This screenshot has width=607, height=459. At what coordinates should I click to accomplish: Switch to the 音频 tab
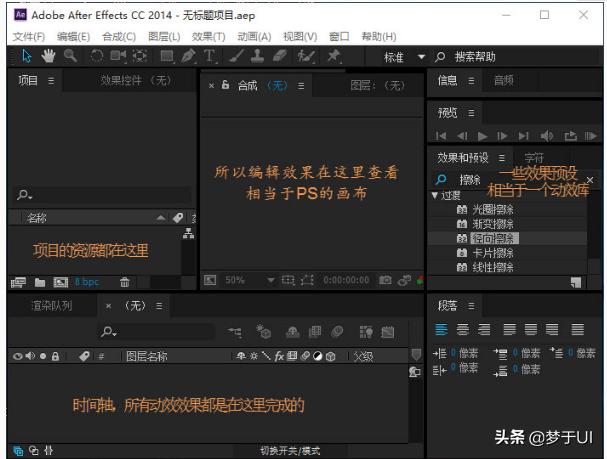[x=504, y=80]
